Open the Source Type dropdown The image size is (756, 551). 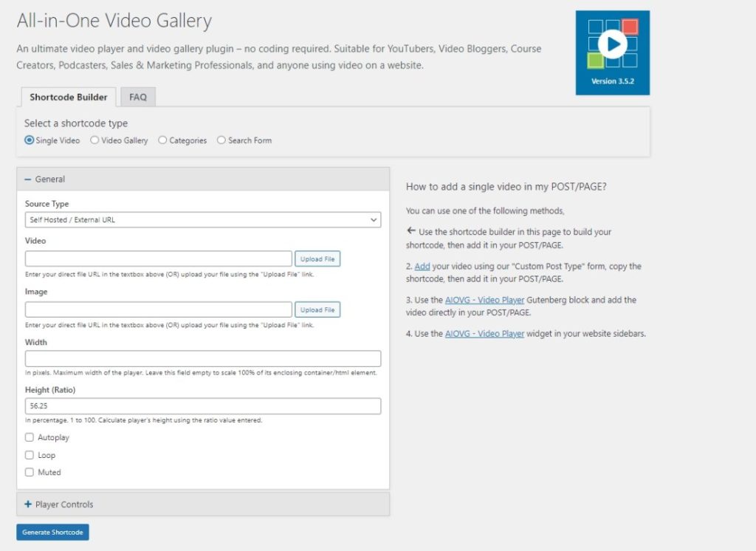pos(203,219)
